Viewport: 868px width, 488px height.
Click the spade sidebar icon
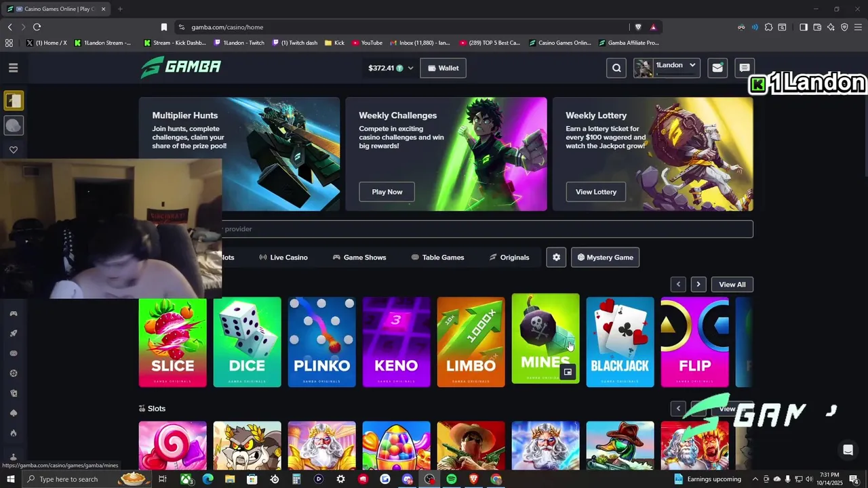tap(14, 413)
